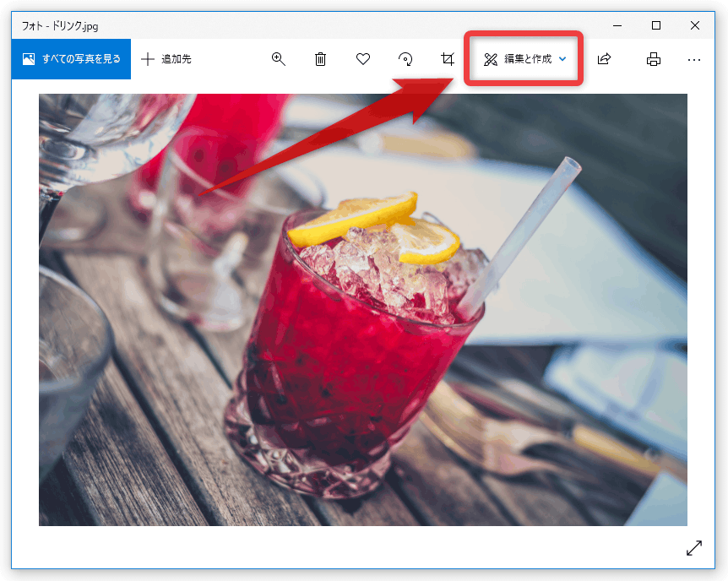Print the photo with the printer icon
728x581 pixels.
[x=653, y=59]
